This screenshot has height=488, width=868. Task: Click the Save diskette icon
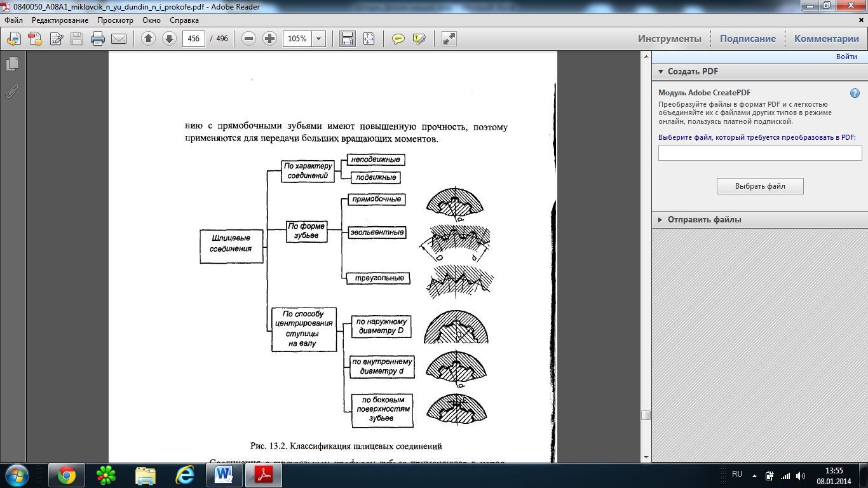click(x=77, y=39)
